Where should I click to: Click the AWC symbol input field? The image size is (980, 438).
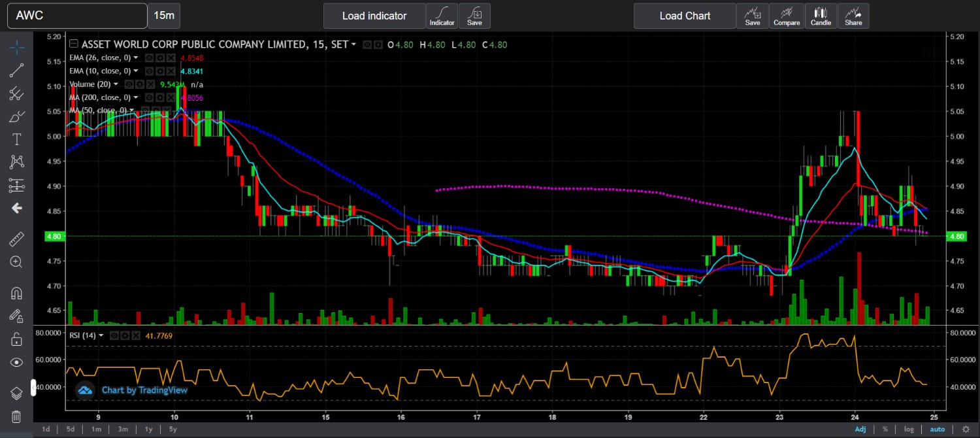77,16
